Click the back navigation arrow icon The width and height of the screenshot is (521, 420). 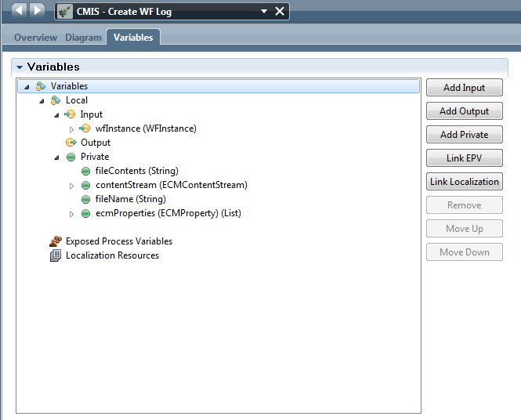click(20, 10)
